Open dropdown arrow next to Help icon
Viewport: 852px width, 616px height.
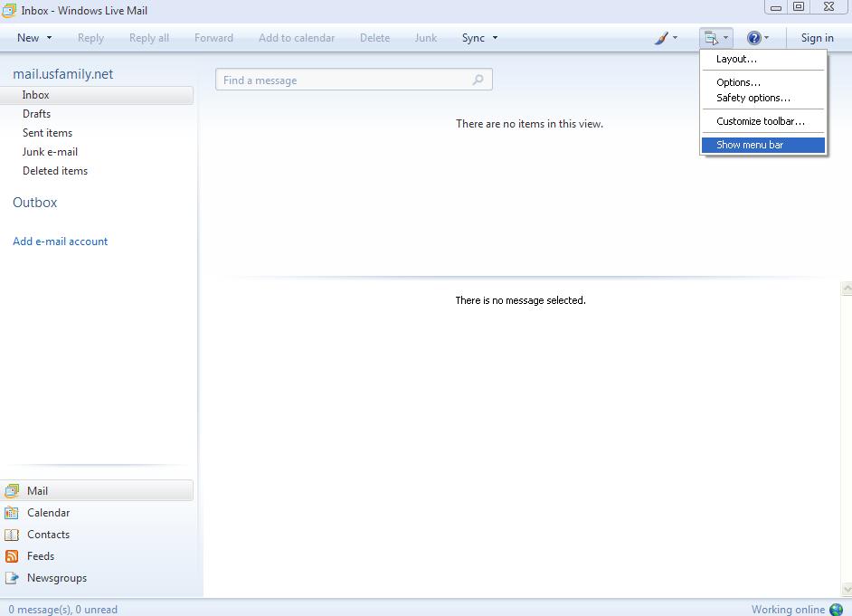pos(766,38)
